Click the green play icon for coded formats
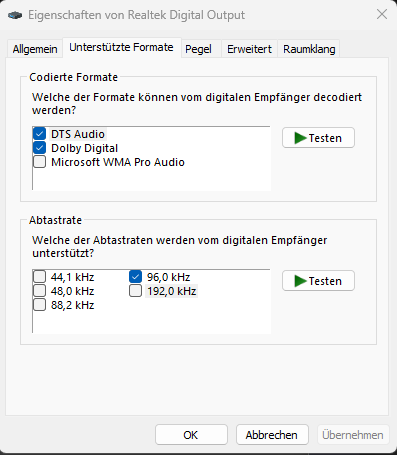397x455 pixels. click(300, 138)
